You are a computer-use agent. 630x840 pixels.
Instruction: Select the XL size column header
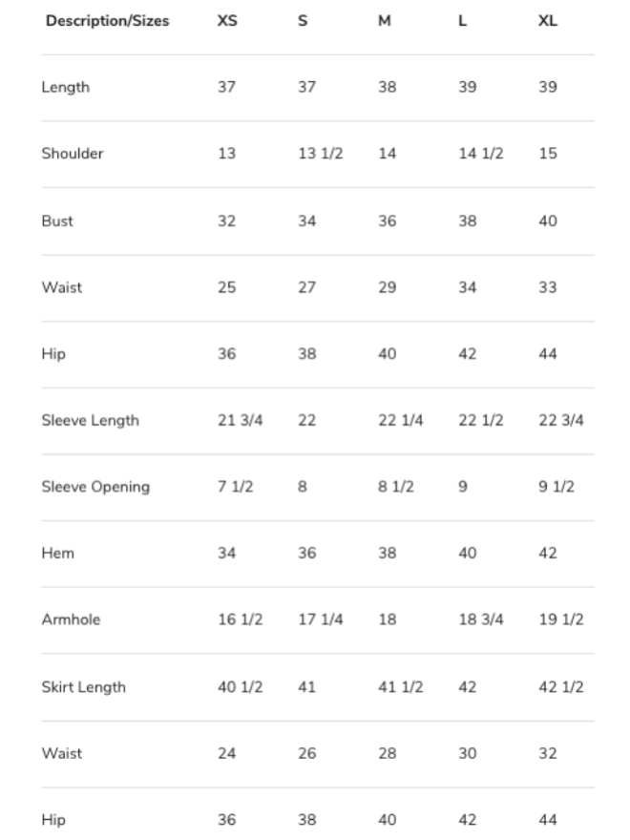547,21
